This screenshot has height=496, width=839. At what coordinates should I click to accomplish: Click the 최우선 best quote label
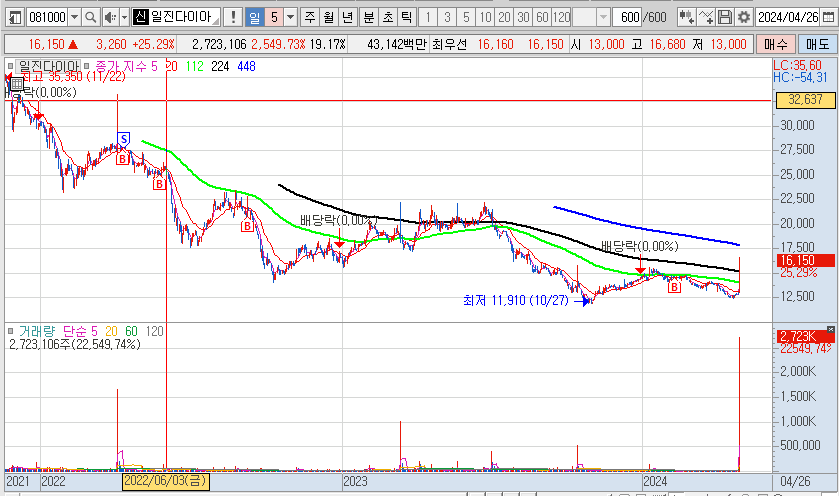[x=449, y=44]
